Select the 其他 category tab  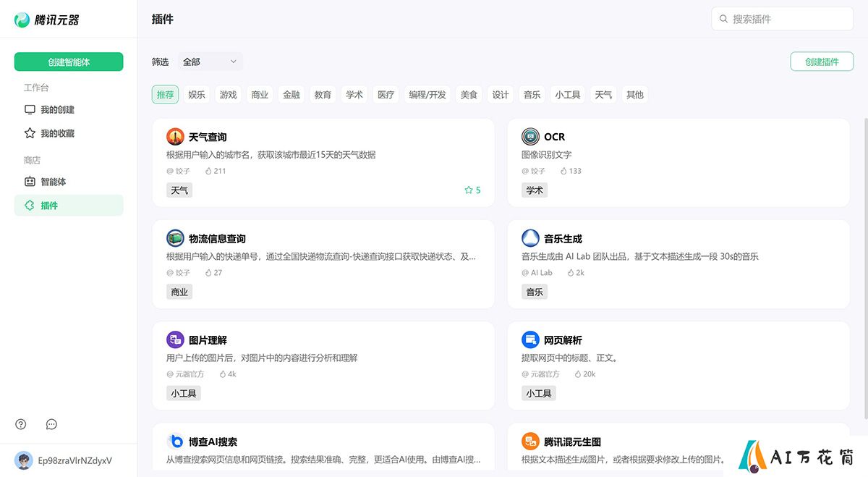pyautogui.click(x=635, y=95)
